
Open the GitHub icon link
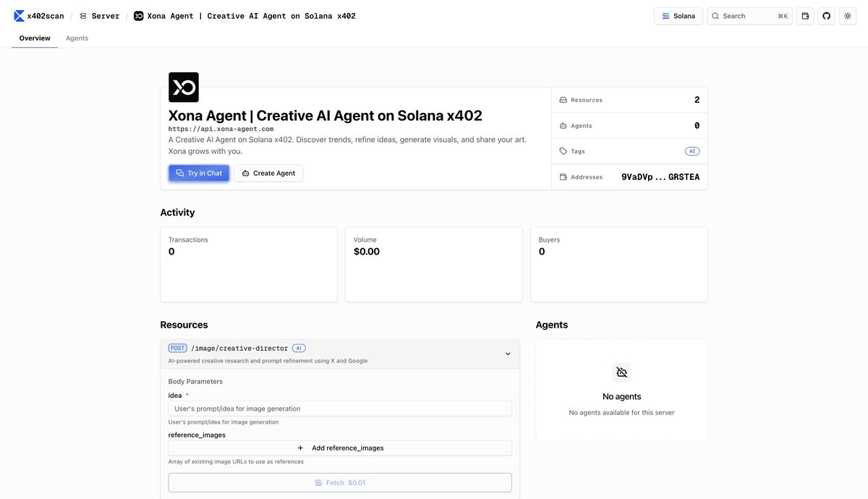click(x=827, y=16)
